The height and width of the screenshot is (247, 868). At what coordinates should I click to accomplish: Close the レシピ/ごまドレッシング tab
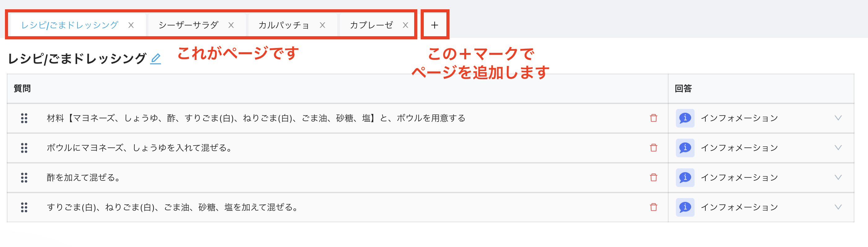tap(131, 25)
